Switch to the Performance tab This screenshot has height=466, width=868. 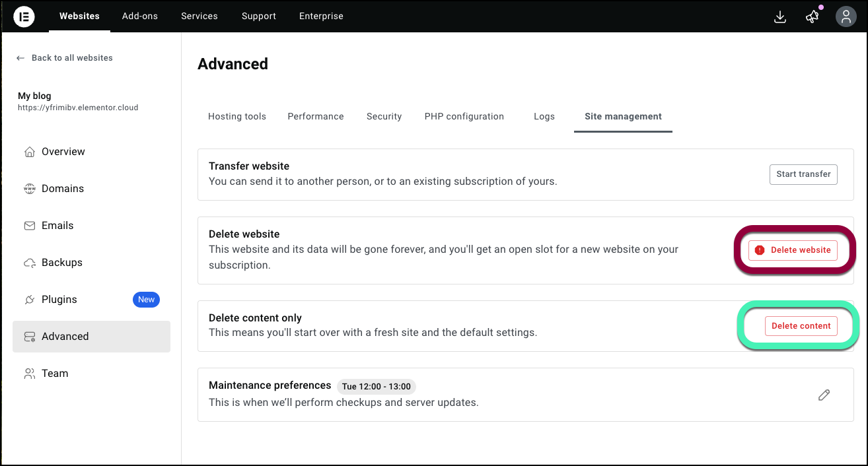coord(316,117)
